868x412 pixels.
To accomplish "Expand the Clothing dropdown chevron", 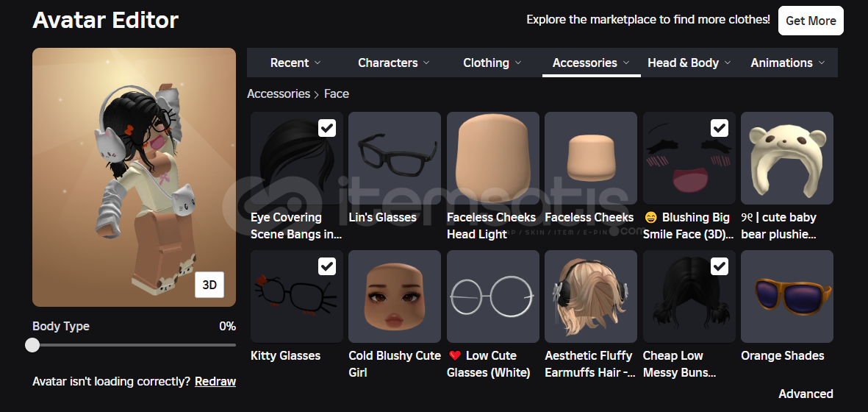I will coord(518,63).
